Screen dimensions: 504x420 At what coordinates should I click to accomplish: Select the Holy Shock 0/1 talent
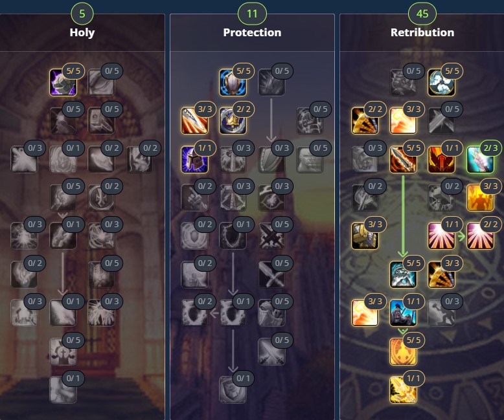pos(63,313)
